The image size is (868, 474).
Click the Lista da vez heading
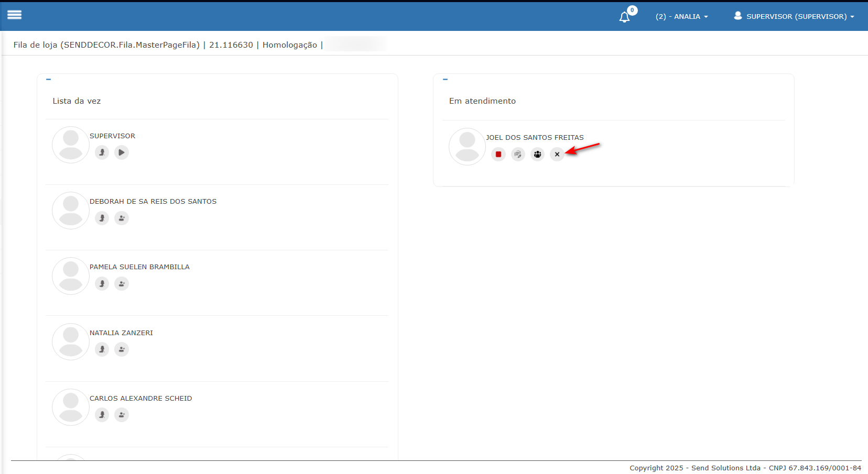coord(77,101)
